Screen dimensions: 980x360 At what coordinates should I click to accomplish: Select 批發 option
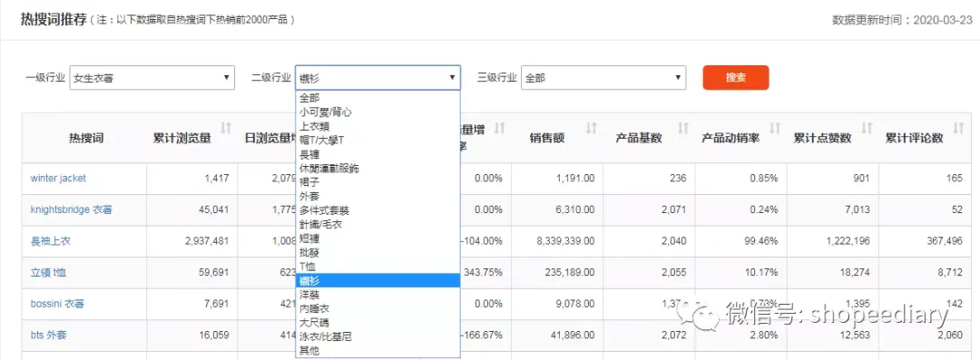(x=377, y=252)
